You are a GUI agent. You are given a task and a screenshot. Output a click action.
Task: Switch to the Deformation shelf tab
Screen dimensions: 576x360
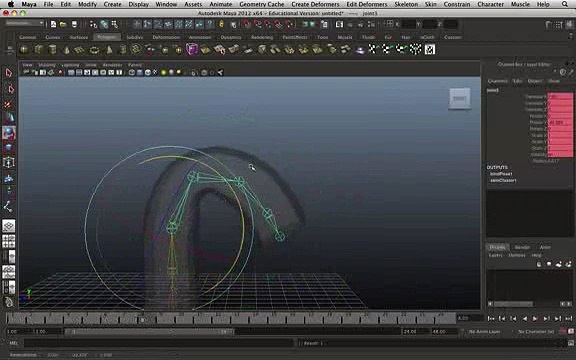[166, 37]
